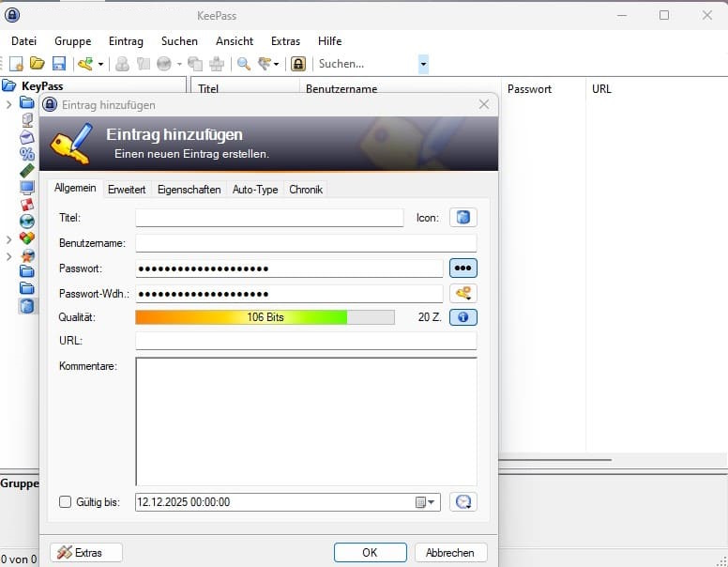The image size is (728, 567).
Task: Open the Eintrag menu
Action: click(126, 41)
